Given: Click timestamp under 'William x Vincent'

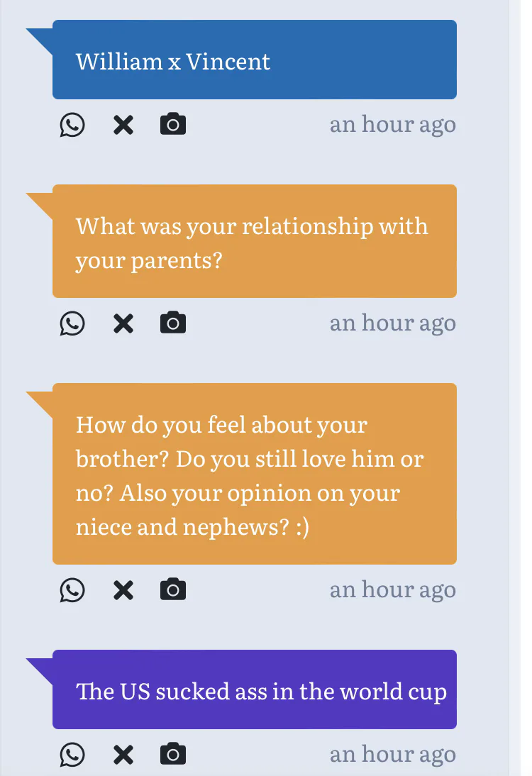Looking at the screenshot, I should coord(392,125).
